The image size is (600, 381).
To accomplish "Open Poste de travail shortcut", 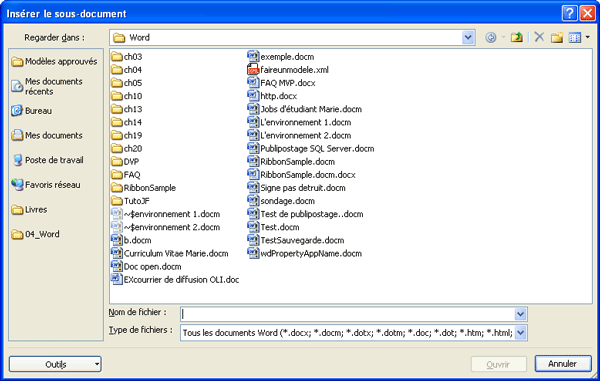I will click(x=48, y=160).
